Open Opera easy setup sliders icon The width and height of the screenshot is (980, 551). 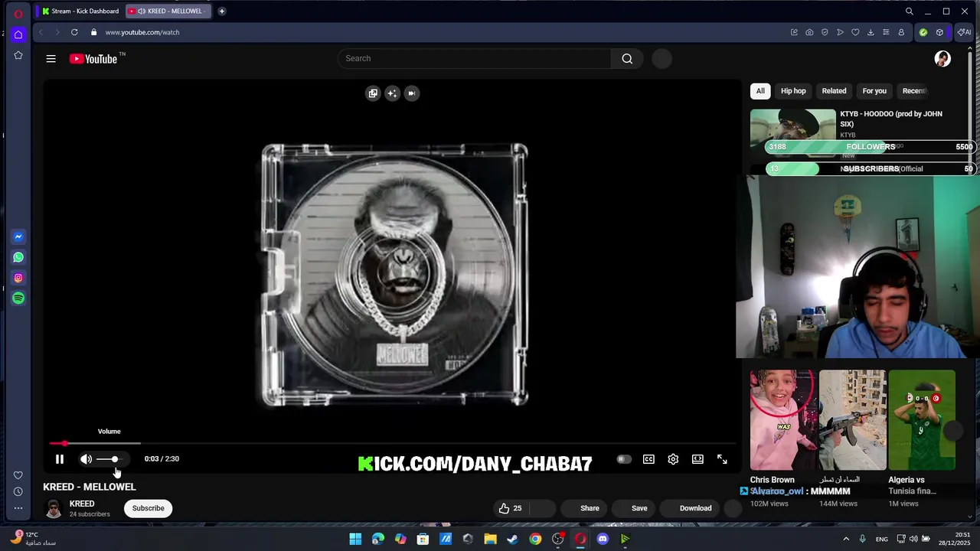click(x=886, y=32)
